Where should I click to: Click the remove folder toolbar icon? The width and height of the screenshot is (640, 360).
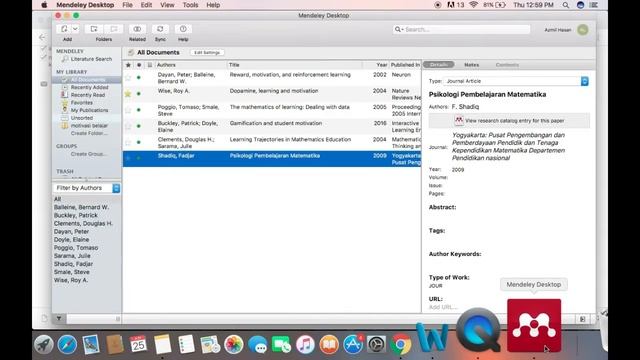point(114,29)
